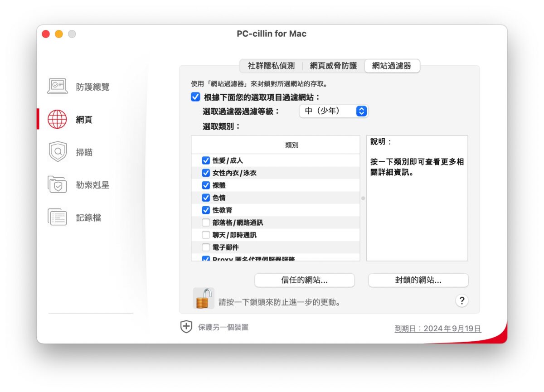Switch to the 網站過濾器 tab

click(x=392, y=66)
